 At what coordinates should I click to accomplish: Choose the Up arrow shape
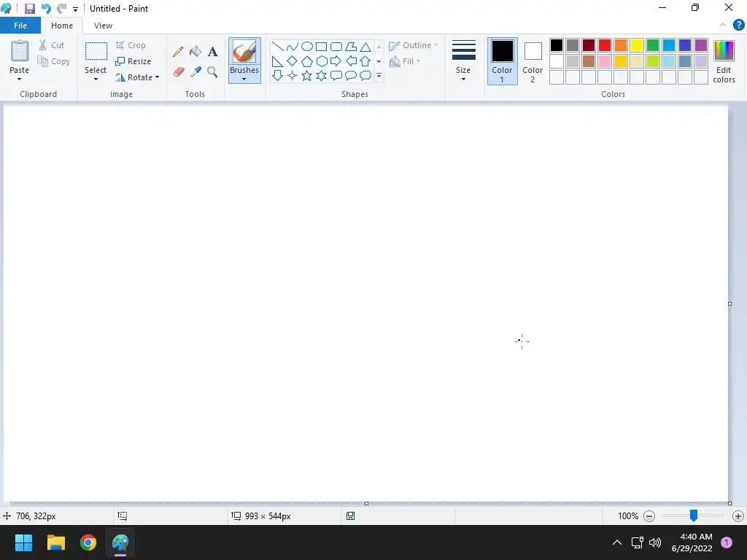(x=365, y=61)
